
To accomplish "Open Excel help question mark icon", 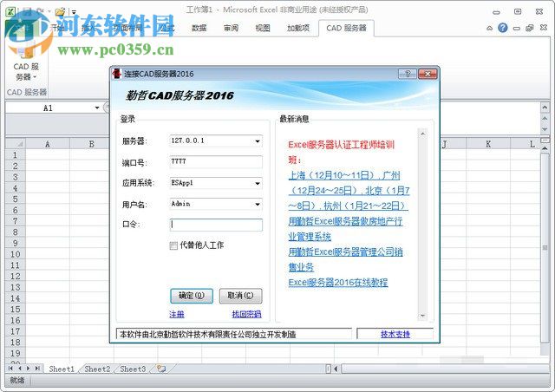I will coord(502,28).
